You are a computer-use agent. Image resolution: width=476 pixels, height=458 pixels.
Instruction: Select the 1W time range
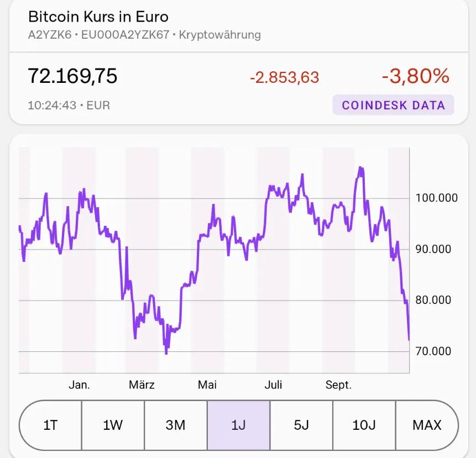[113, 425]
